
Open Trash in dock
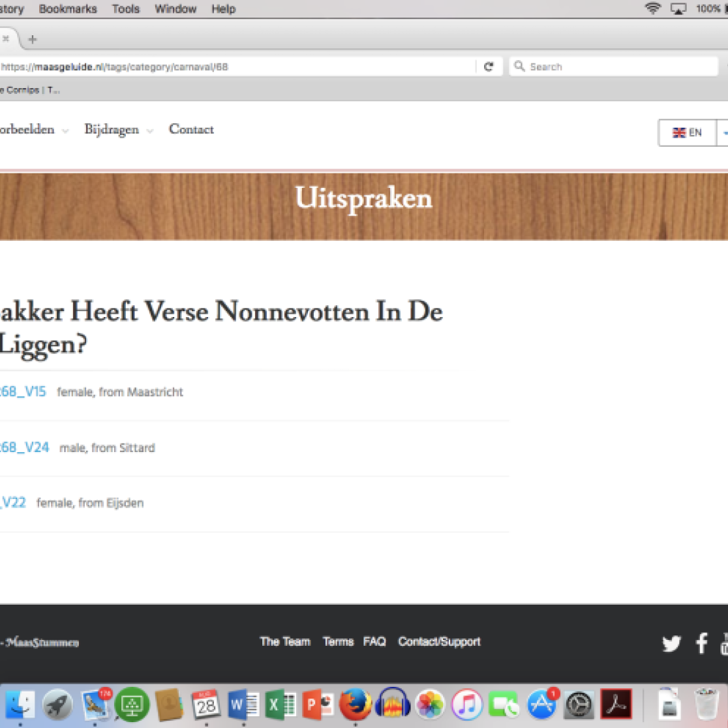point(706,705)
